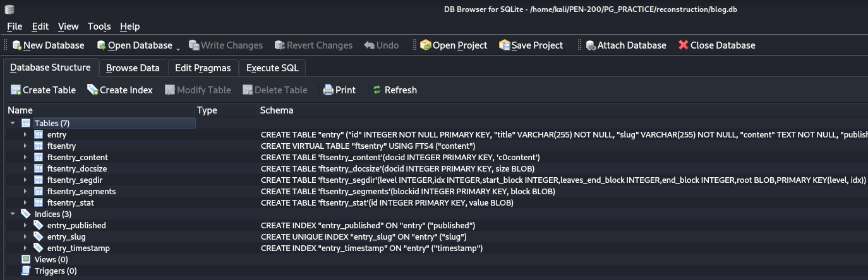Open the Open Project toolbar icon

[x=426, y=45]
